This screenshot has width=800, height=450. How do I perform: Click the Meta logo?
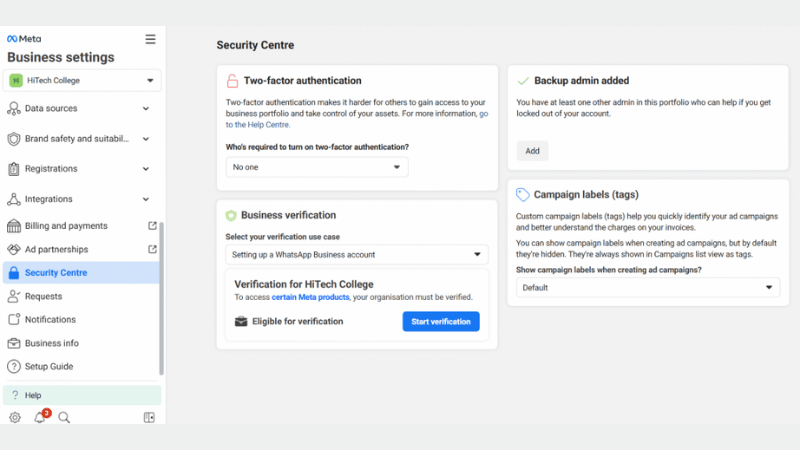[x=24, y=39]
